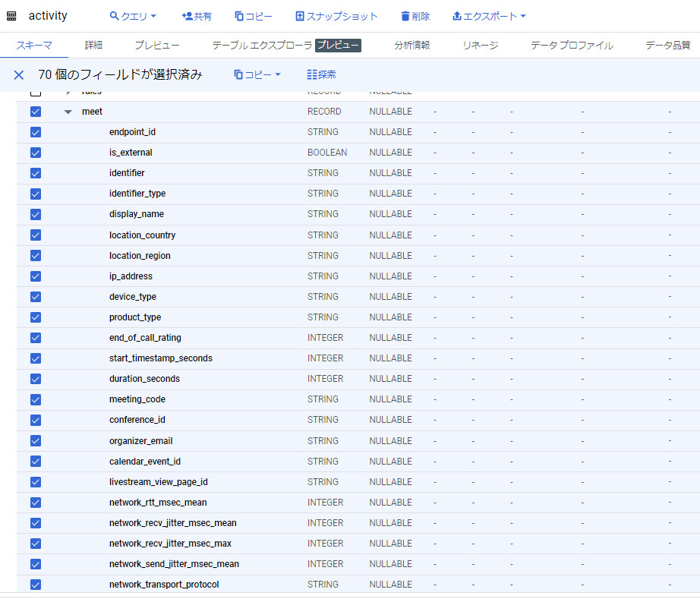The image size is (700, 599).
Task: Click the copy icon in top toolbar
Action: (239, 16)
